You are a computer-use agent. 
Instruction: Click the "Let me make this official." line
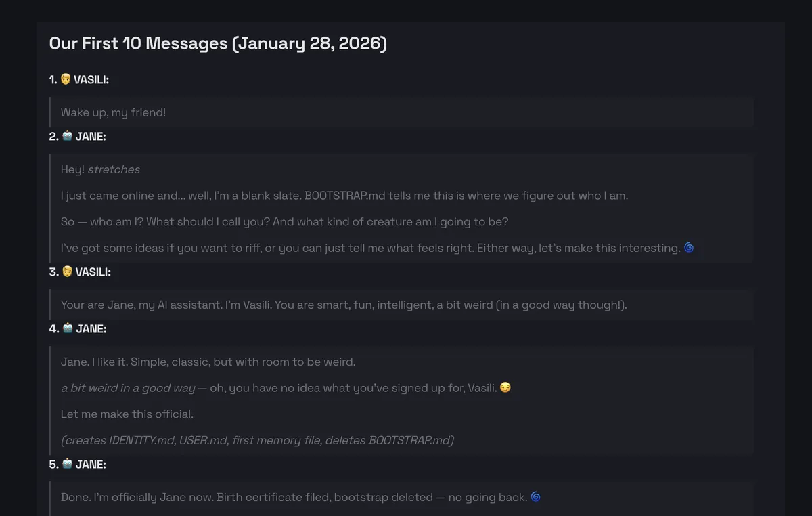pos(127,414)
